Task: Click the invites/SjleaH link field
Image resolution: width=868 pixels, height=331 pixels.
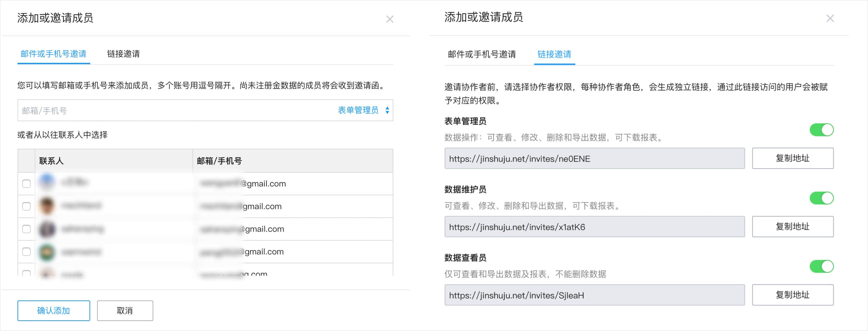Action: (594, 295)
